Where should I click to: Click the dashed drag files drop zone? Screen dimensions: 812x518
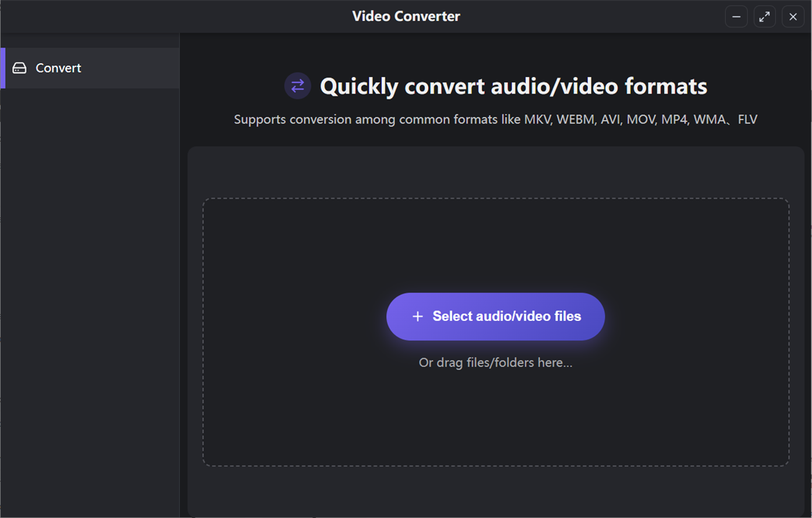click(496, 332)
